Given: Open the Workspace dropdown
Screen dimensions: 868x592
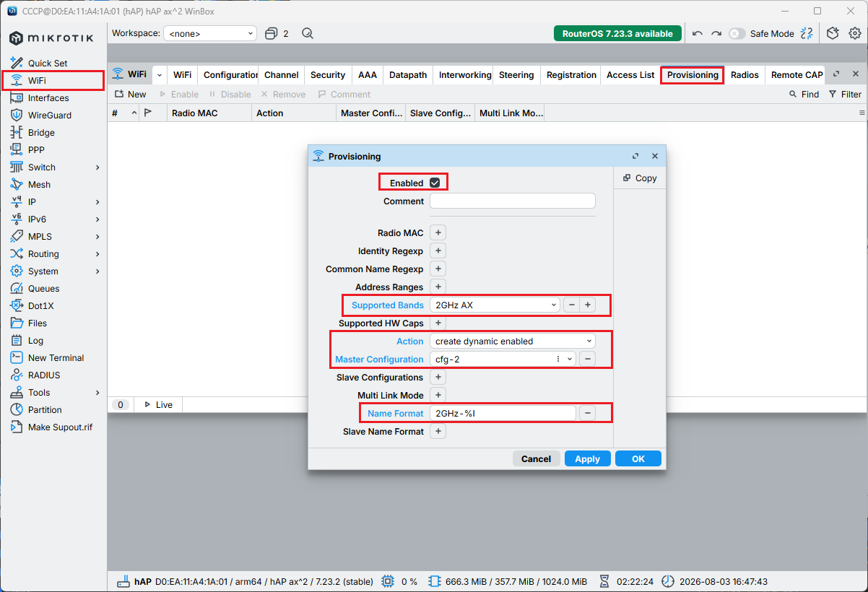Looking at the screenshot, I should coord(210,33).
